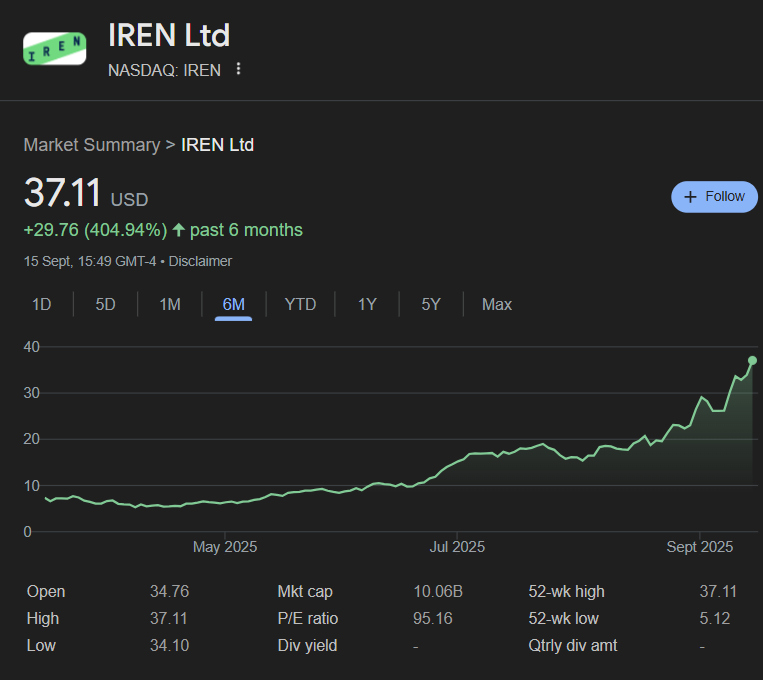Select the Max time range tab
This screenshot has height=680, width=763.
coord(497,305)
